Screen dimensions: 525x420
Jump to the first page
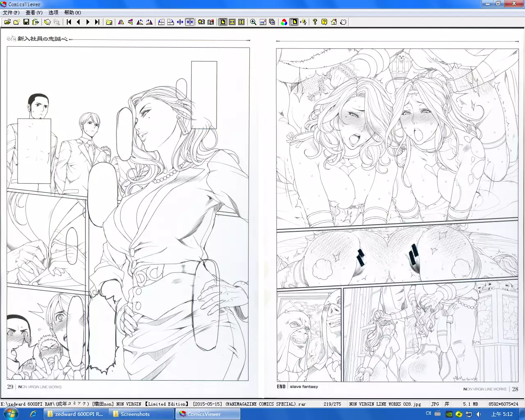click(69, 22)
